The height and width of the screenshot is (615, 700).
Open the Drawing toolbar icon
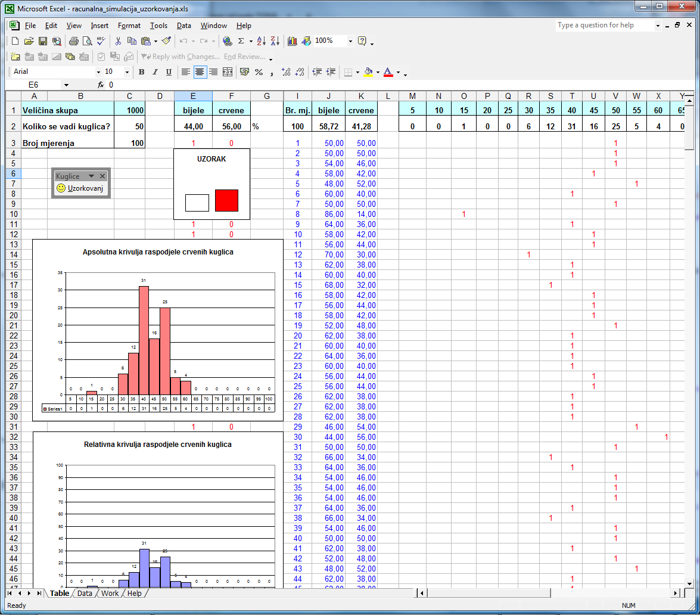pos(306,41)
